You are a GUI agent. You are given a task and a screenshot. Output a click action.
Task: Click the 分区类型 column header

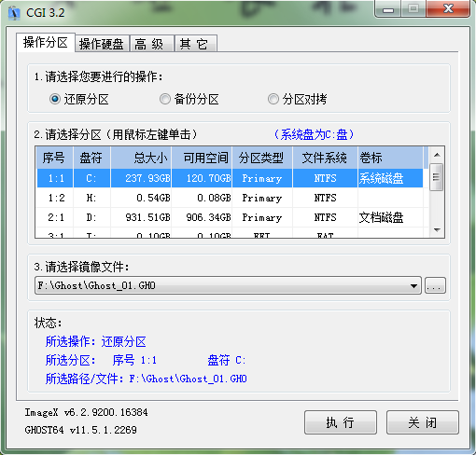tap(262, 158)
